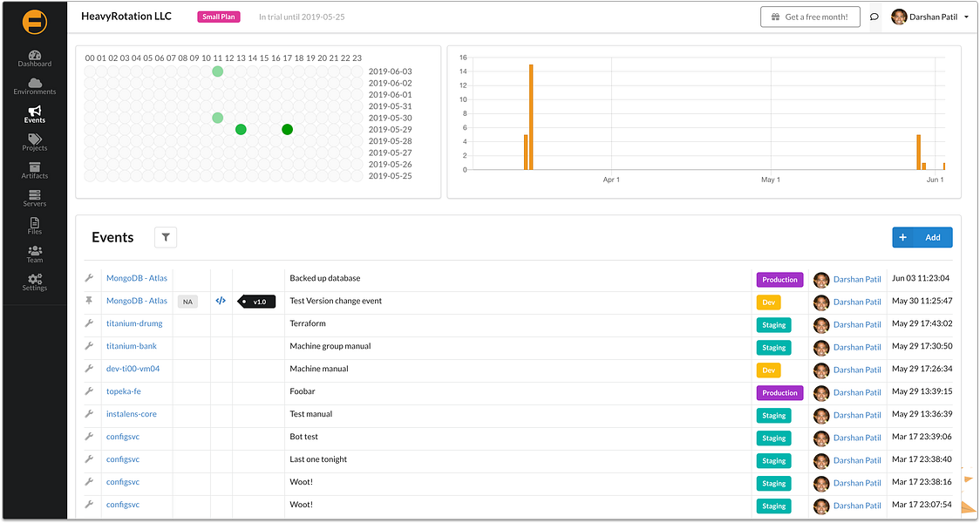The width and height of the screenshot is (980, 523).
Task: Click the code icon in Test Version change row
Action: (221, 301)
